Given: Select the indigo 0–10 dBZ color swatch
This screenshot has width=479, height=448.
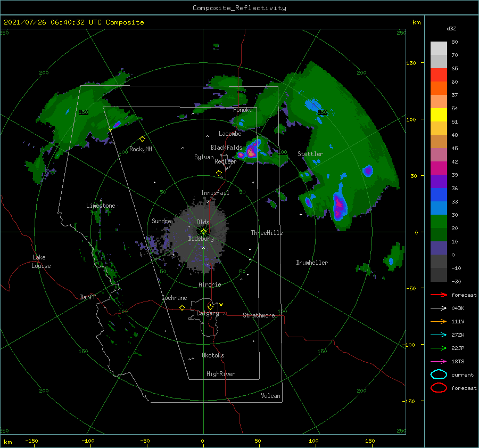Looking at the screenshot, I should click(439, 248).
